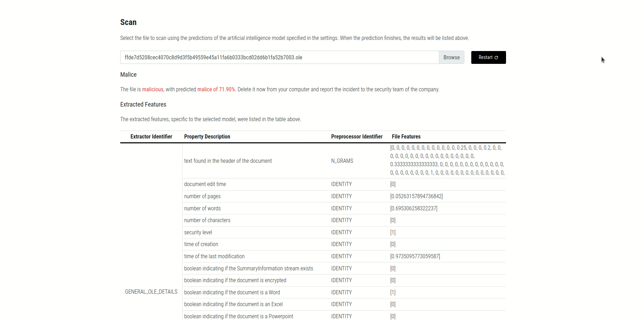Click 'boolean indicating if the document is a Word'

tap(232, 293)
